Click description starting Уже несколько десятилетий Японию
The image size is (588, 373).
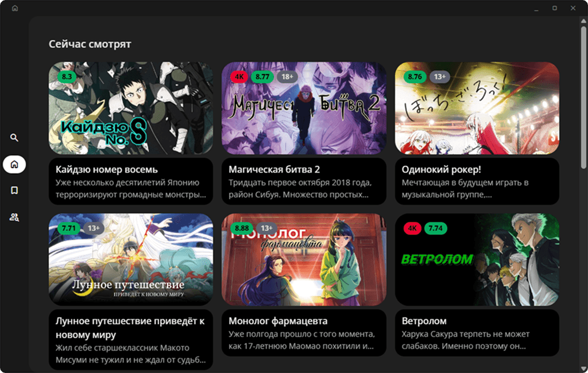[x=131, y=189]
